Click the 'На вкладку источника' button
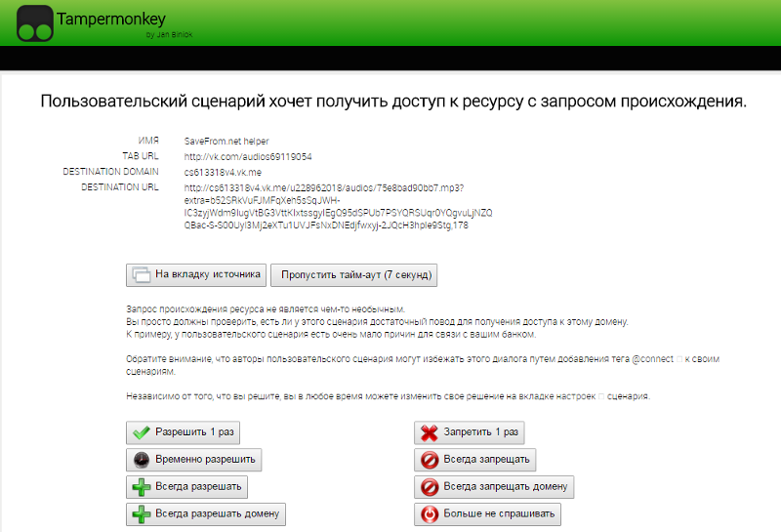The height and width of the screenshot is (532, 781). pos(196,275)
